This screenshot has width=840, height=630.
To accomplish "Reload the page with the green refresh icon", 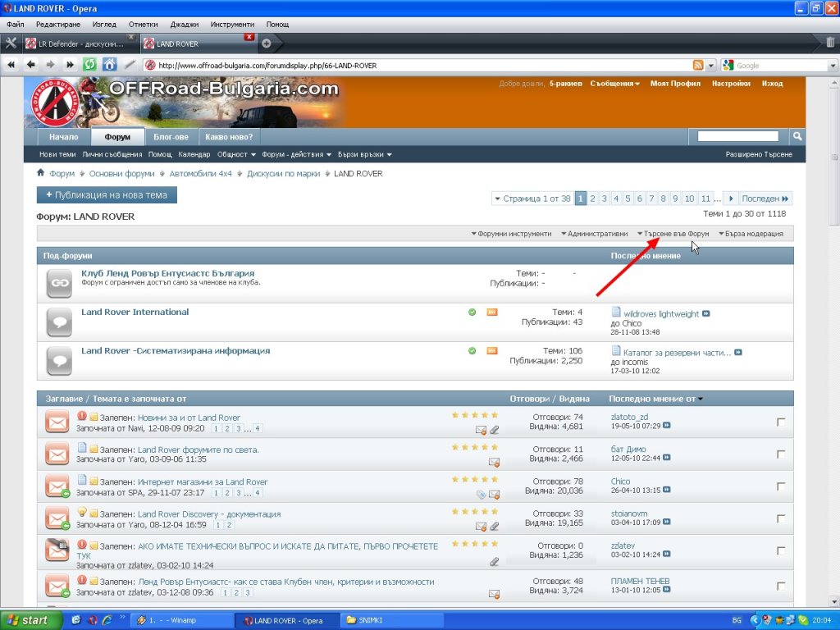I will pos(89,65).
